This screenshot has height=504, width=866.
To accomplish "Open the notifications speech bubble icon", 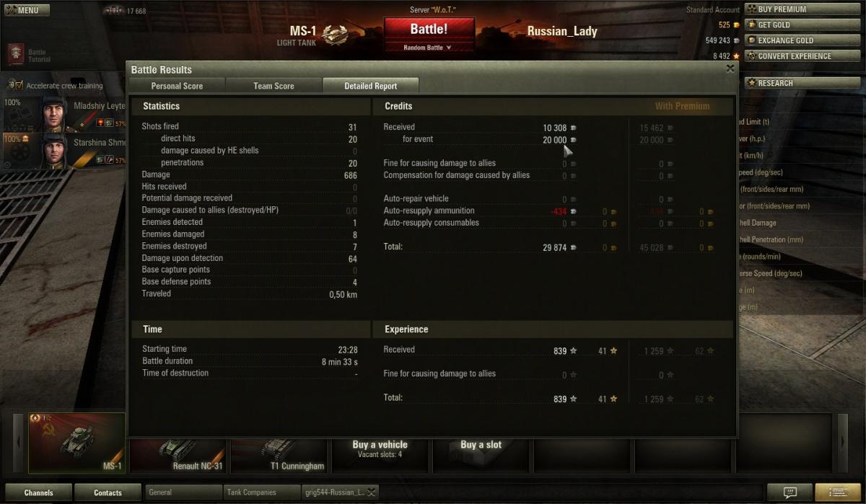I will (x=790, y=492).
